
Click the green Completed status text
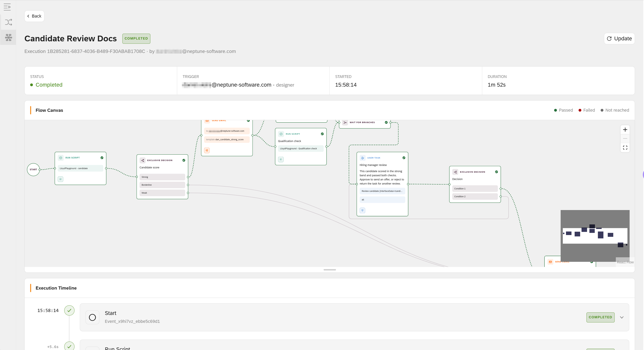tap(49, 85)
